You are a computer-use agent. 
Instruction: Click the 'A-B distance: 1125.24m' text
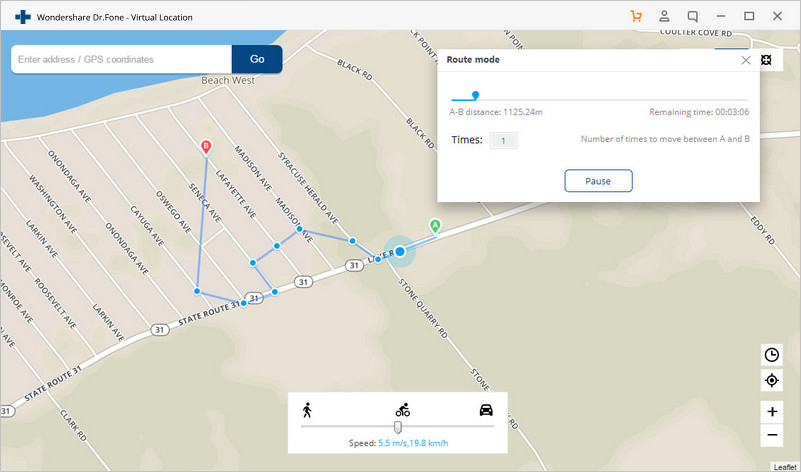click(x=496, y=112)
